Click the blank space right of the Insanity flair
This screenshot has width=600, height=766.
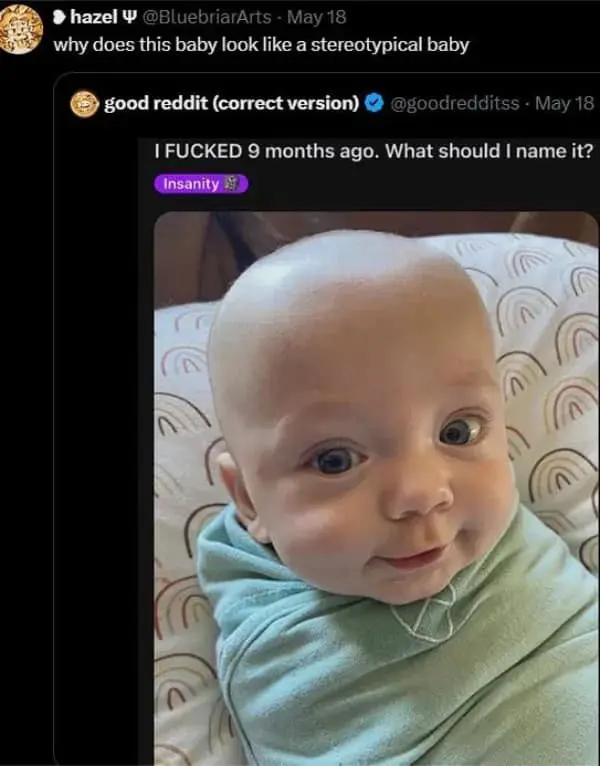[420, 184]
